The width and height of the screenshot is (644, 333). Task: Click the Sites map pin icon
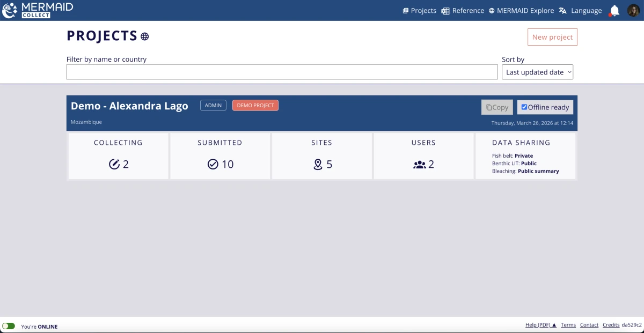318,164
